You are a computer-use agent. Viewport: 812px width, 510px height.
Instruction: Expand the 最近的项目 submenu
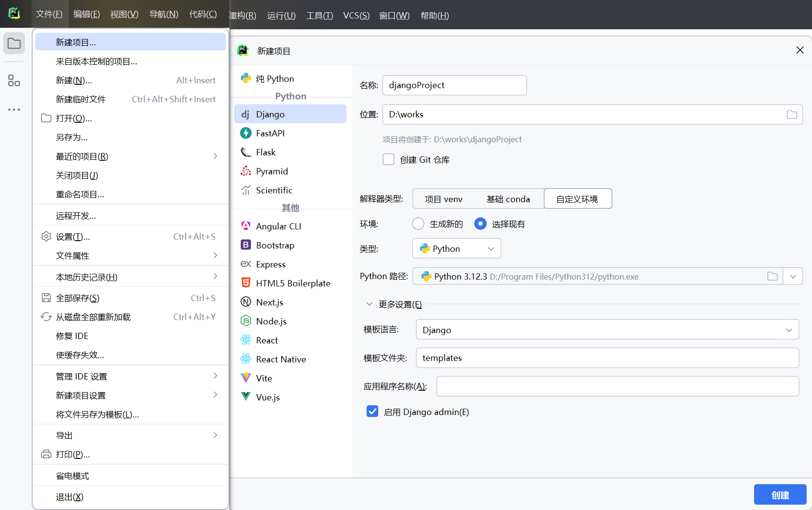point(215,156)
